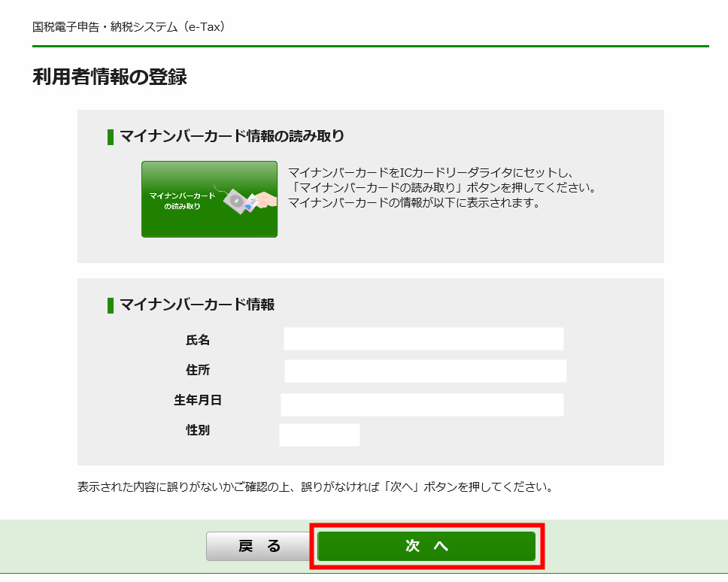The width and height of the screenshot is (728, 582).
Task: Click the 住所 field label
Action: 198,370
